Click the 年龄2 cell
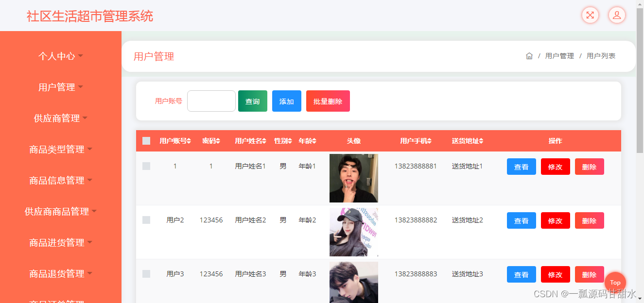This screenshot has height=303, width=644. 307,220
